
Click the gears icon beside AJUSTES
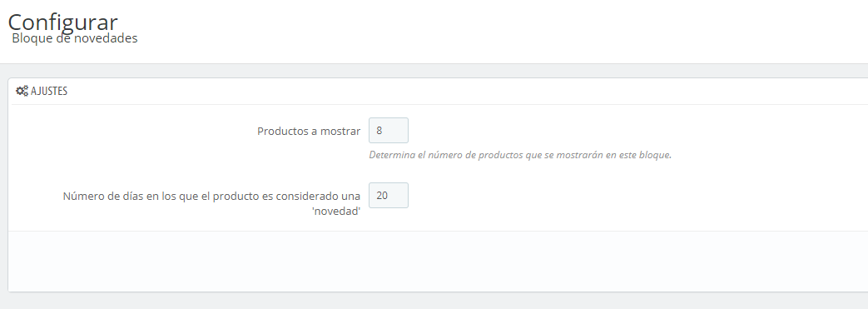point(22,92)
